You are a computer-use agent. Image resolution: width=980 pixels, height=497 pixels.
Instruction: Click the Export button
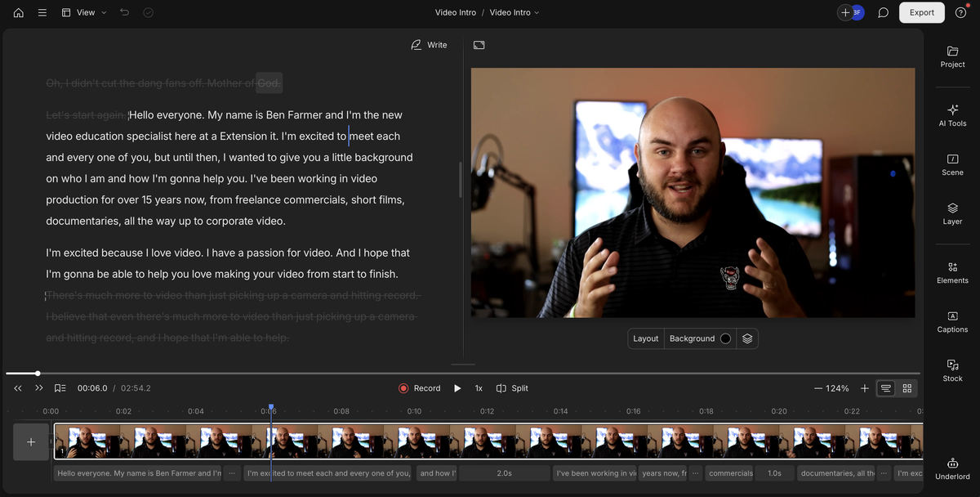(x=921, y=12)
